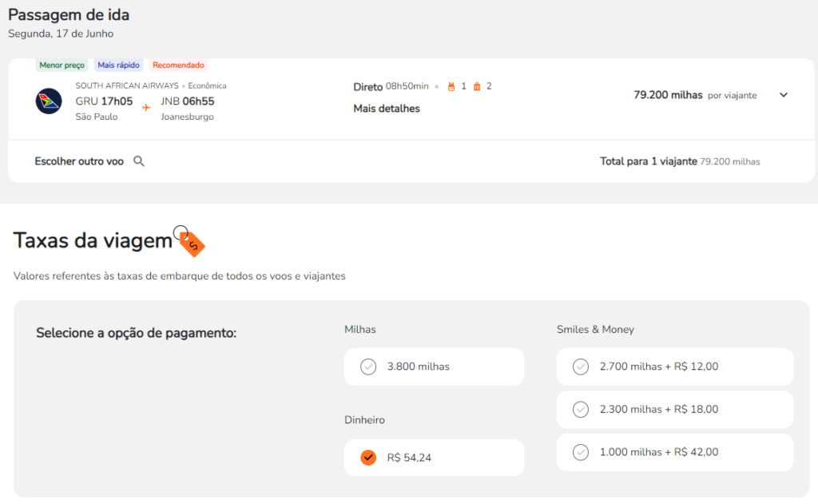This screenshot has height=504, width=818.
Task: Expand flight details with the chevron arrow
Action: click(784, 95)
